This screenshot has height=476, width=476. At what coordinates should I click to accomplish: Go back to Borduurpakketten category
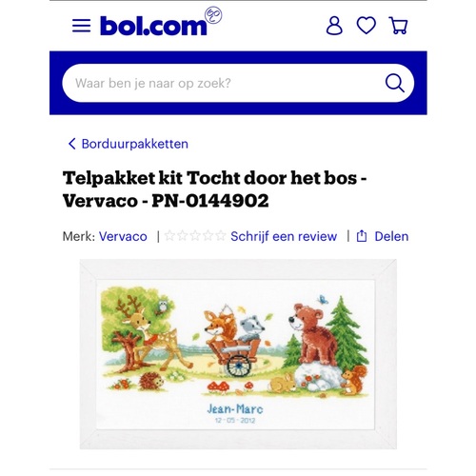coord(135,144)
